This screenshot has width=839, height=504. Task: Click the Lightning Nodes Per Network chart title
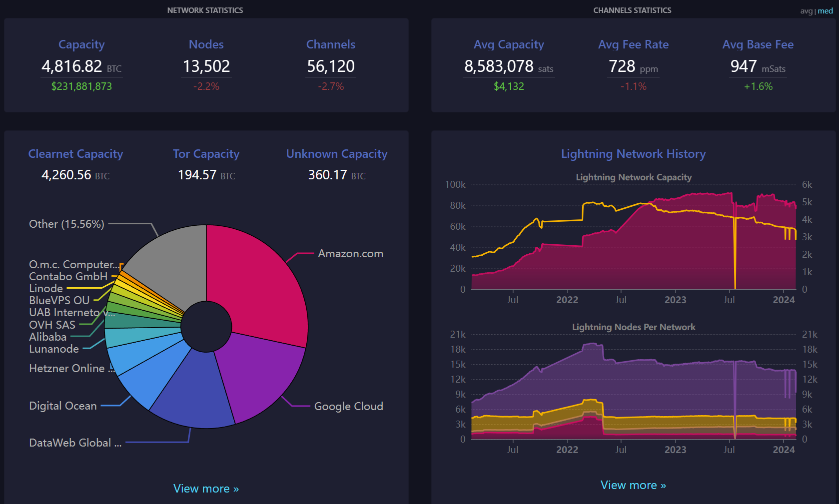click(634, 327)
